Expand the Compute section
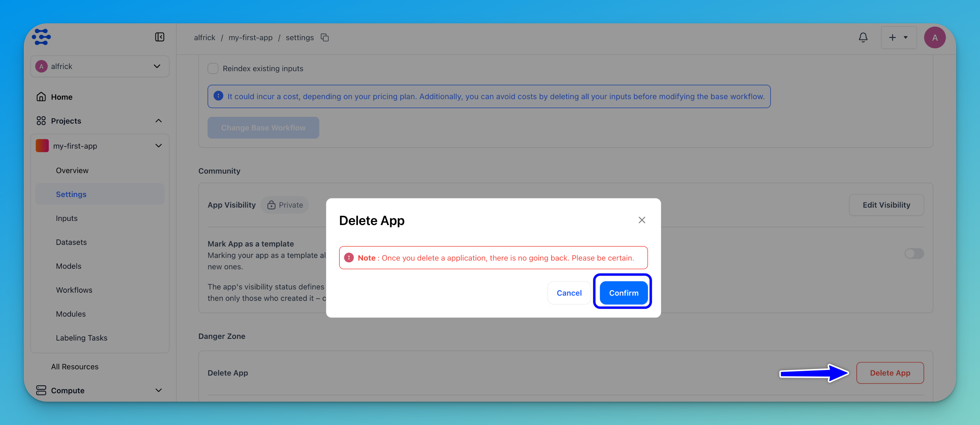This screenshot has height=425, width=980. pyautogui.click(x=158, y=390)
